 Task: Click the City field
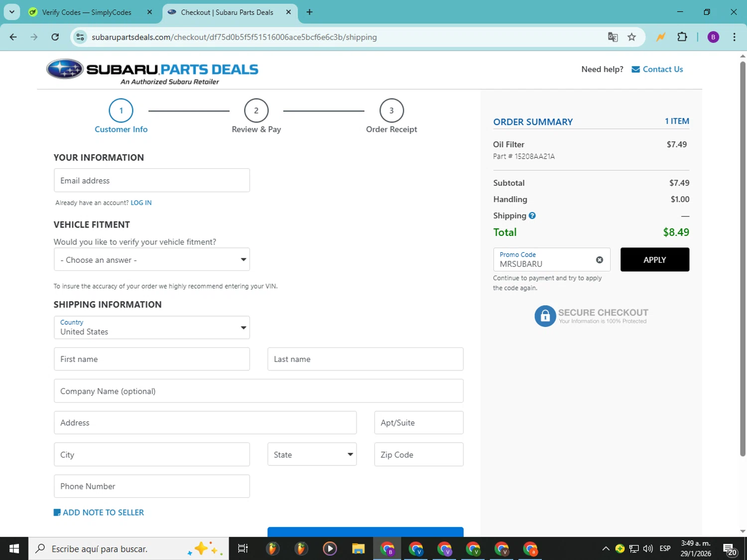[152, 454]
